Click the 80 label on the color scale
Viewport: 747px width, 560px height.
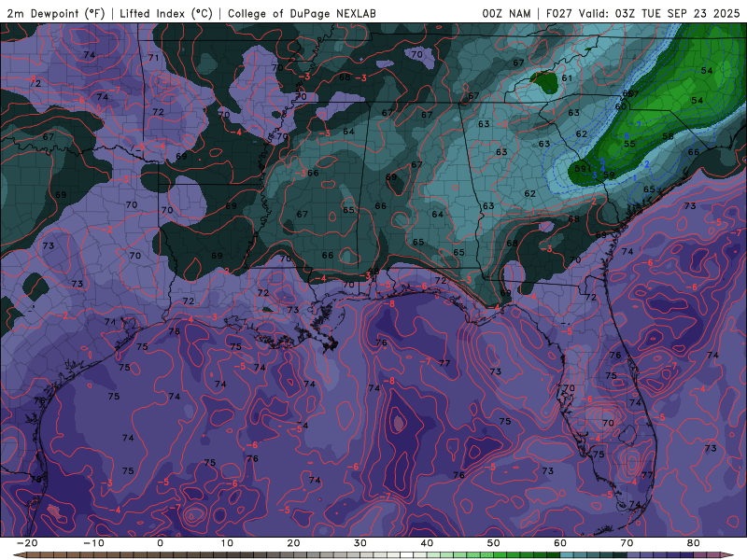pyautogui.click(x=694, y=543)
